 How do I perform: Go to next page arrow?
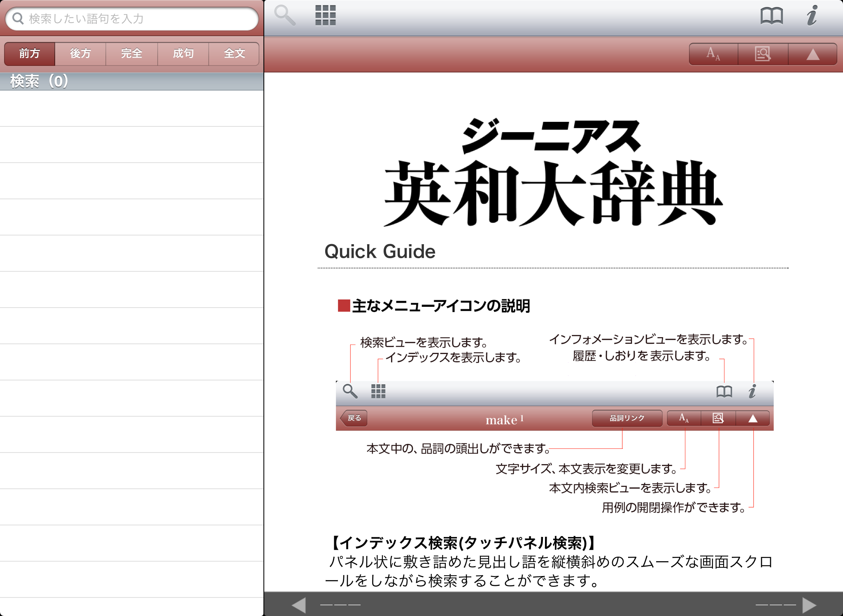(809, 605)
